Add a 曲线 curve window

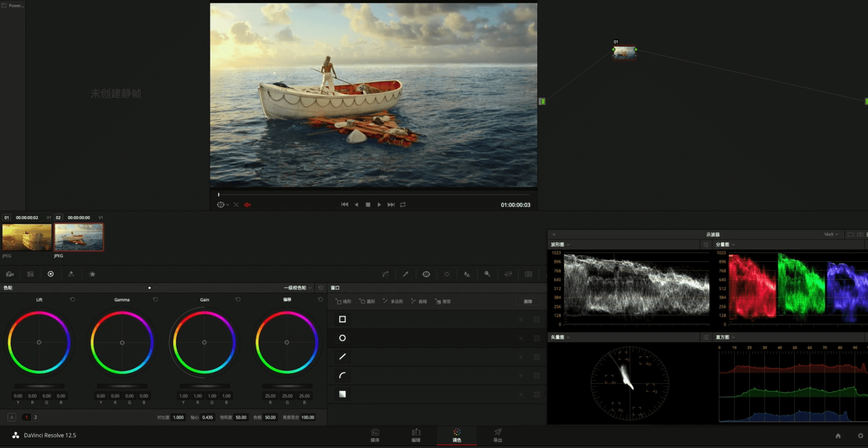coord(419,301)
